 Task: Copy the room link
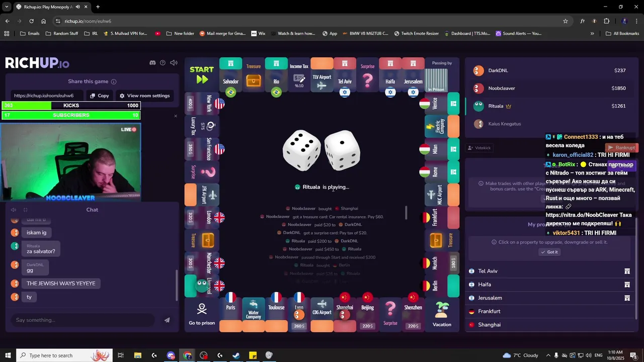point(99,96)
